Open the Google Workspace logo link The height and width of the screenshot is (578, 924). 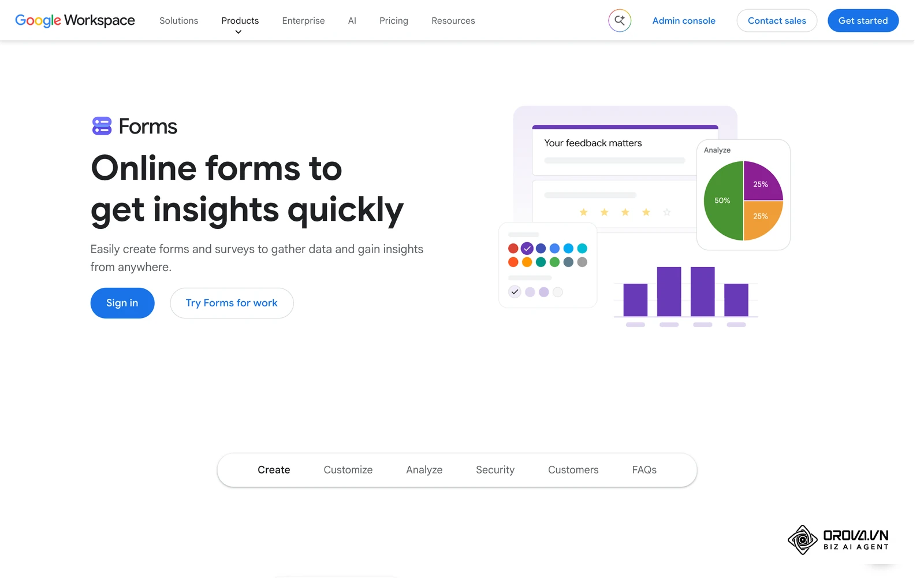[x=75, y=21]
